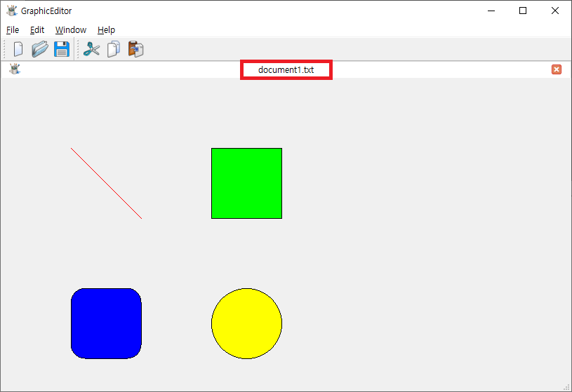Close the GraphicEditor main window

click(555, 11)
